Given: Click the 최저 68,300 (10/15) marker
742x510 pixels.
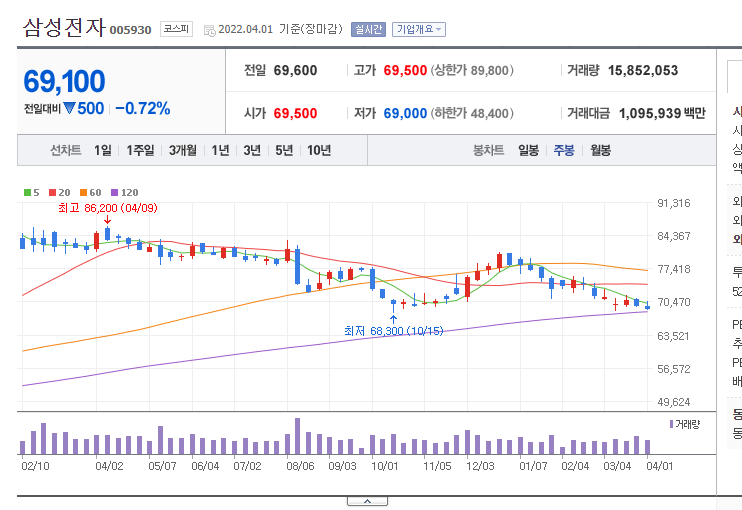Looking at the screenshot, I should pyautogui.click(x=394, y=331).
